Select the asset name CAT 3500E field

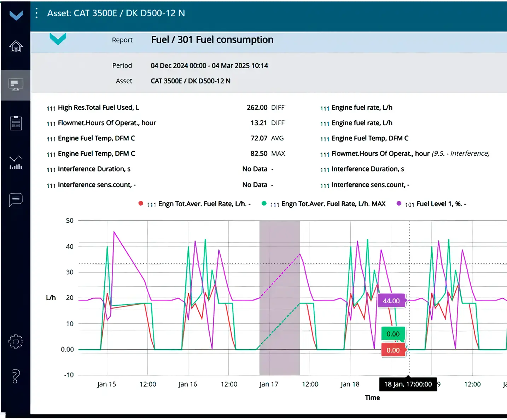pyautogui.click(x=190, y=81)
